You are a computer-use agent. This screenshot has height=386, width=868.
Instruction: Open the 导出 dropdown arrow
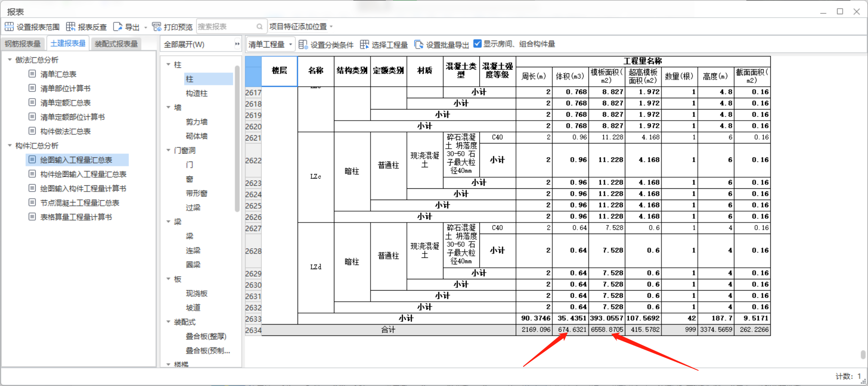click(x=145, y=27)
